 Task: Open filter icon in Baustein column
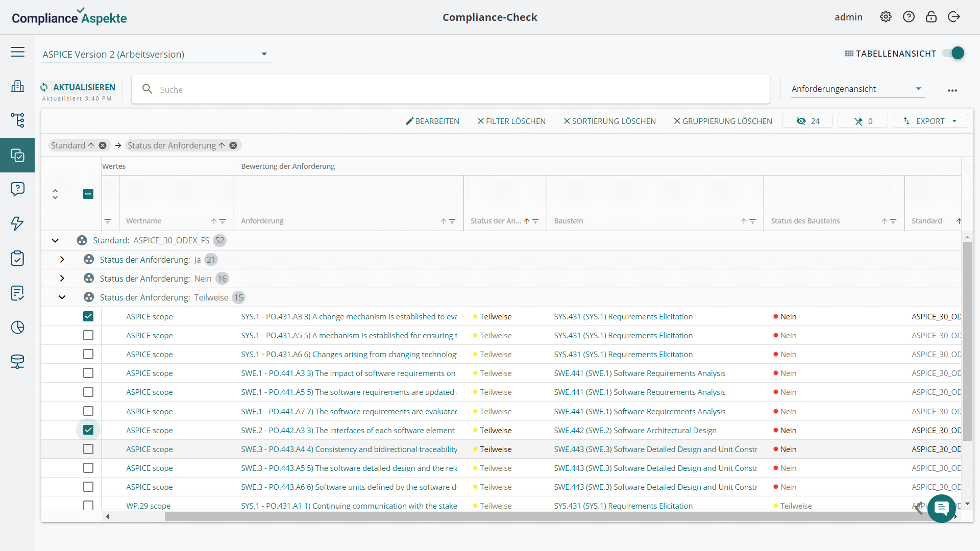click(x=752, y=221)
